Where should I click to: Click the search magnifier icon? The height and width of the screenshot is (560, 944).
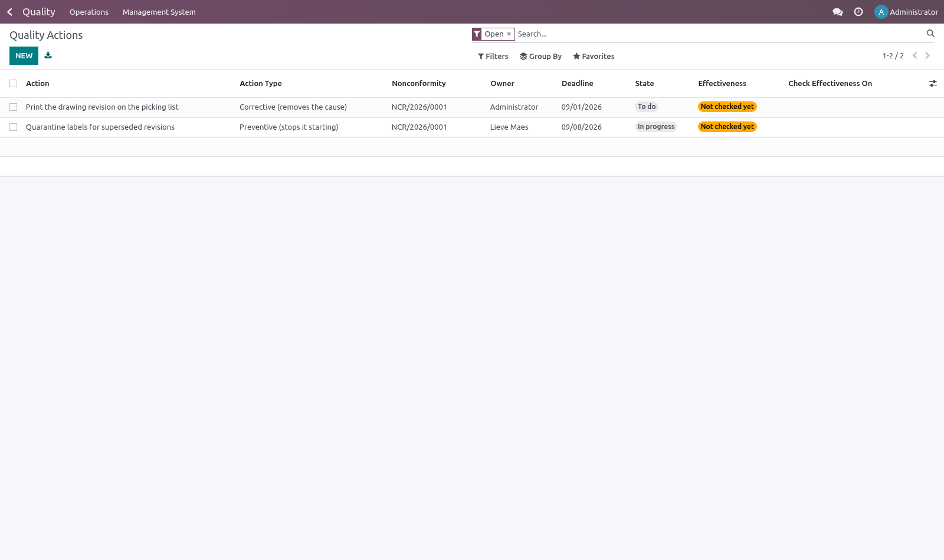tap(930, 34)
